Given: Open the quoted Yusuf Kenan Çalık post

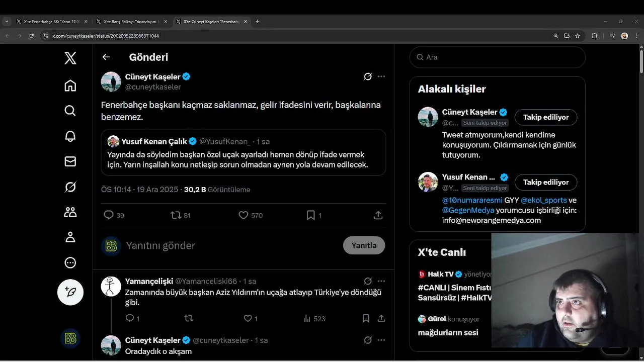Looking at the screenshot, I should [x=244, y=152].
